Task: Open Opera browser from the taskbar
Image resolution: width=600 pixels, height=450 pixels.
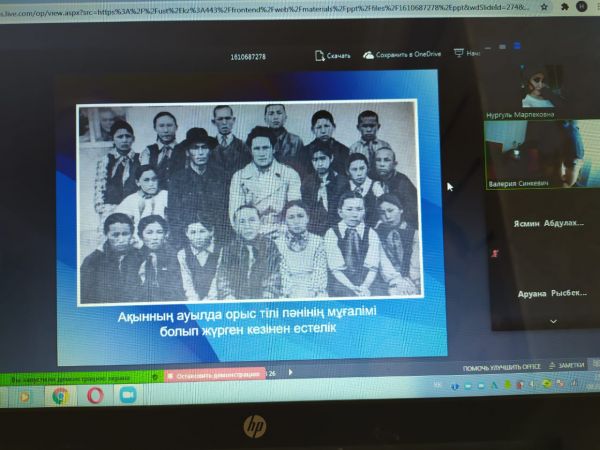Action: point(95,395)
